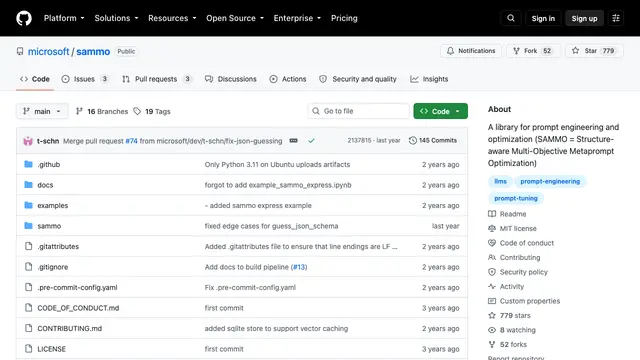This screenshot has height=360, width=640.
Task: Open the GitHub home logo
Action: [x=24, y=18]
